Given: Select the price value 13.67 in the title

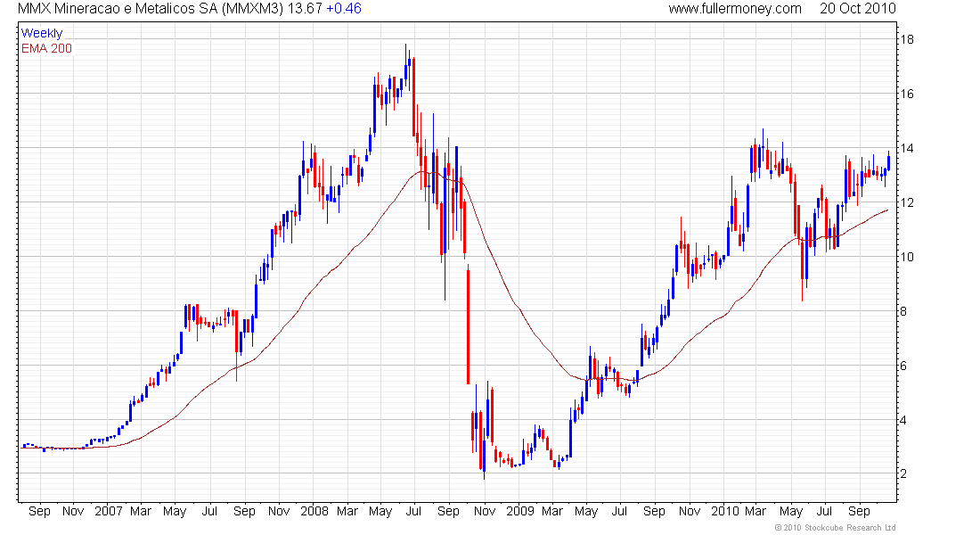Looking at the screenshot, I should pyautogui.click(x=305, y=9).
